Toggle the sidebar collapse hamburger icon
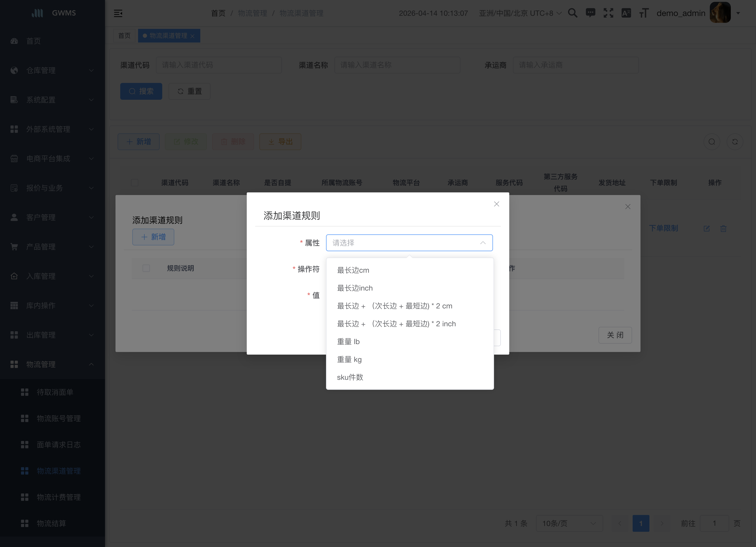 coord(118,13)
